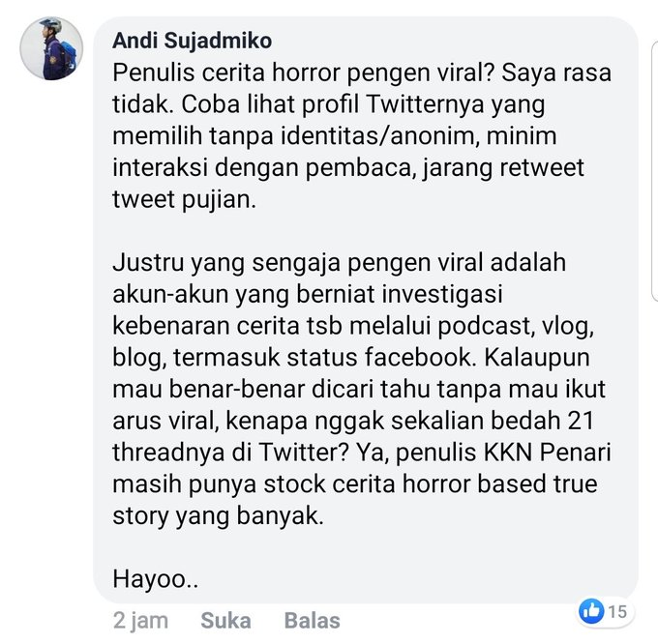The image size is (658, 644).
Task: Click the 'tweet pujian.' line
Action: point(184,199)
